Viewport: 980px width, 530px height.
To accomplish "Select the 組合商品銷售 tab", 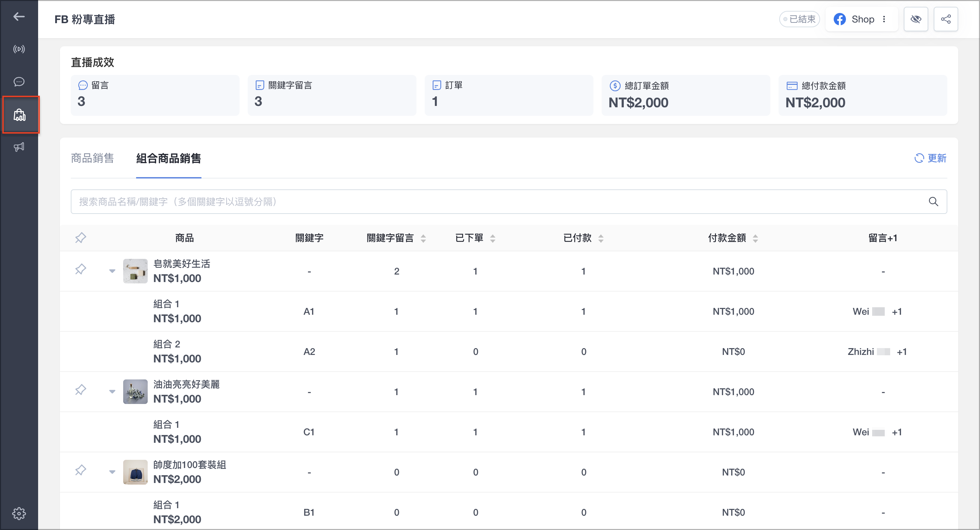I will 168,158.
